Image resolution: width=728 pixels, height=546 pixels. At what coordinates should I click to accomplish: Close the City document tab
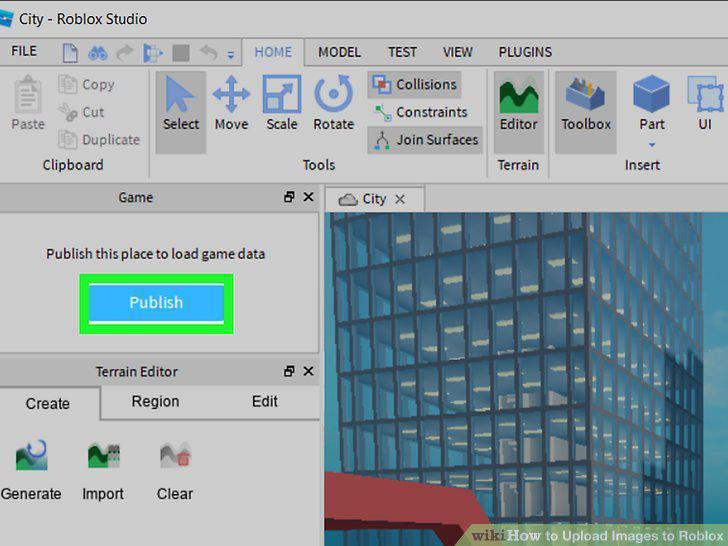click(400, 200)
